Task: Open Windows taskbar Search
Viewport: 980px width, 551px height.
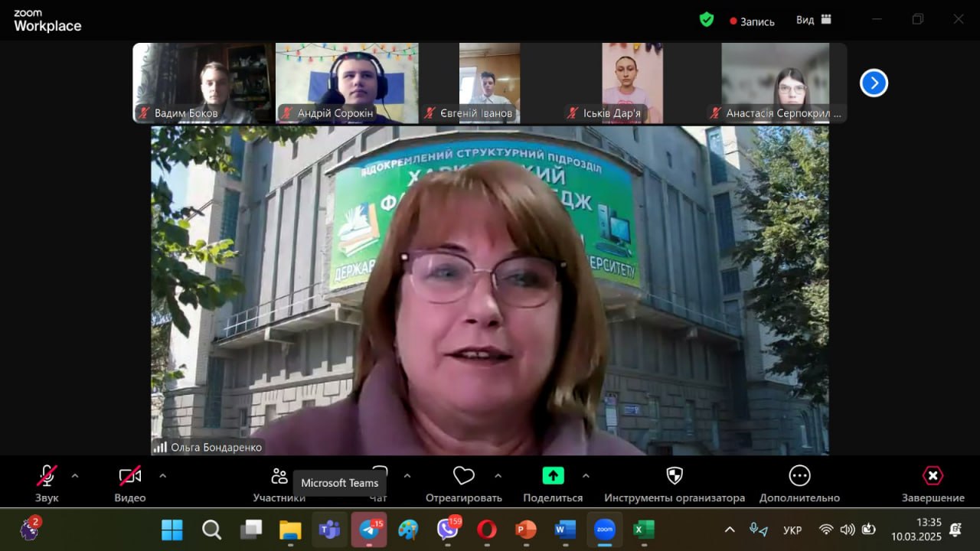Action: click(x=212, y=530)
